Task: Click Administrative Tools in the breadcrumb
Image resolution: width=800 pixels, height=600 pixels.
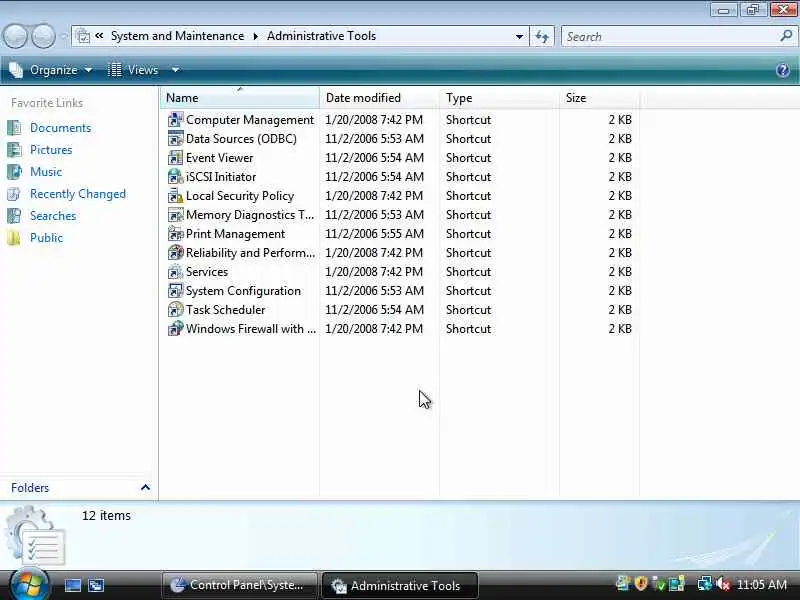Action: tap(321, 36)
